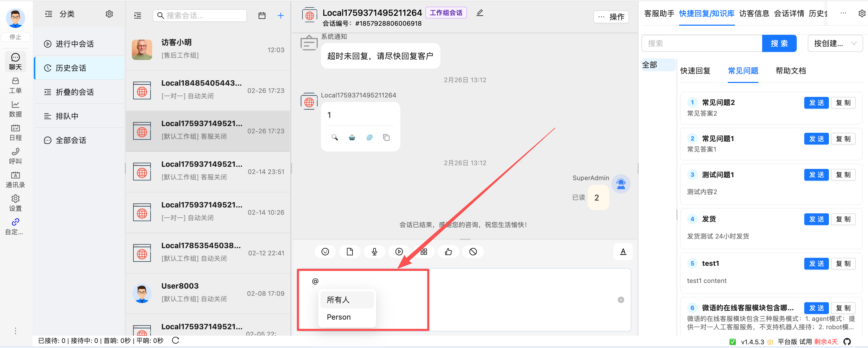Click the edit pencil beside the conversation title
The image size is (868, 348).
[480, 13]
